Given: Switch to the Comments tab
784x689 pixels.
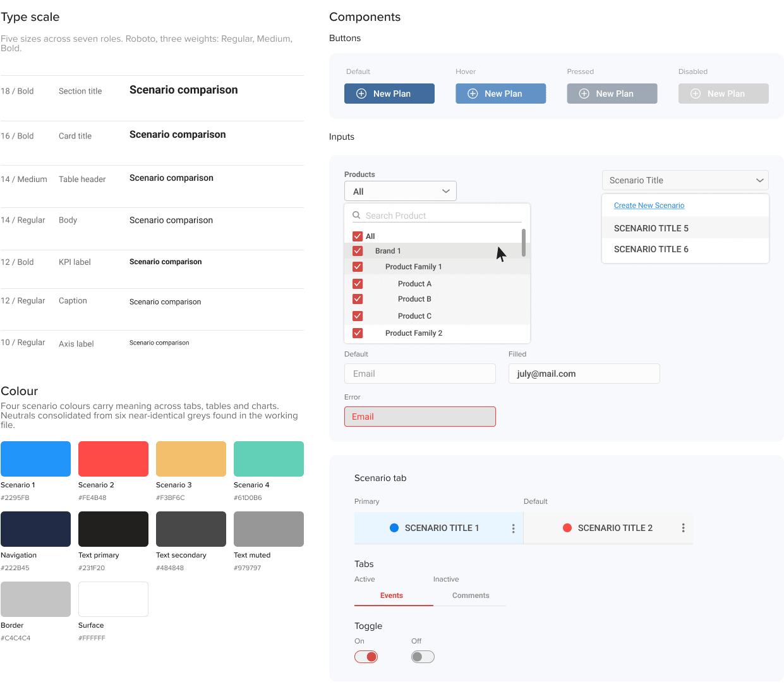Looking at the screenshot, I should tap(471, 595).
